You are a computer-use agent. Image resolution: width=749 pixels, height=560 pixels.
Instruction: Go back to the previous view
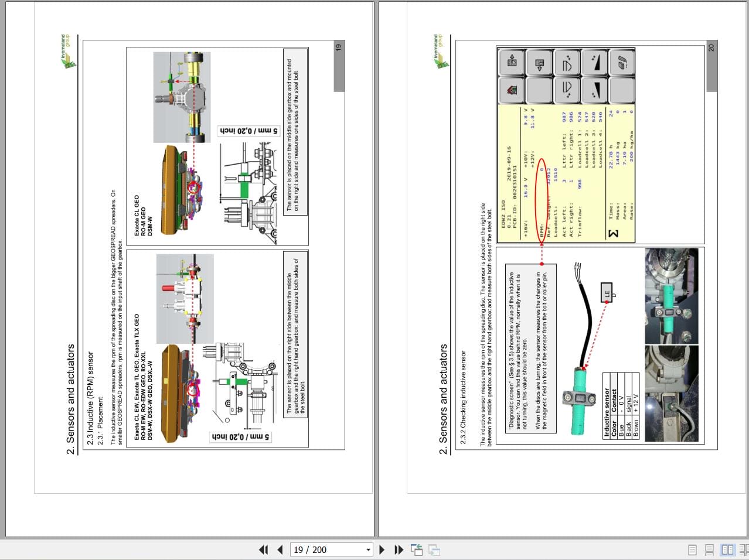click(x=417, y=549)
